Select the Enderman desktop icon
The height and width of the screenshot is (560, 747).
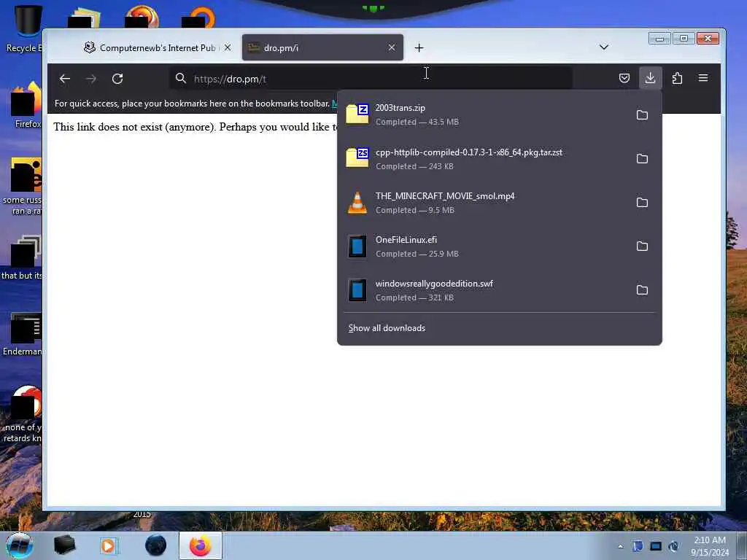click(24, 334)
